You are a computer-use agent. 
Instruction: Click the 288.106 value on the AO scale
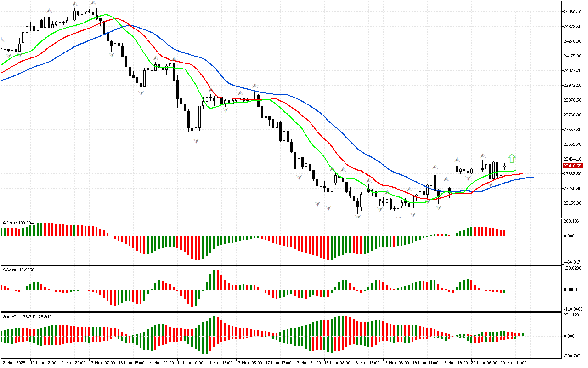point(572,221)
